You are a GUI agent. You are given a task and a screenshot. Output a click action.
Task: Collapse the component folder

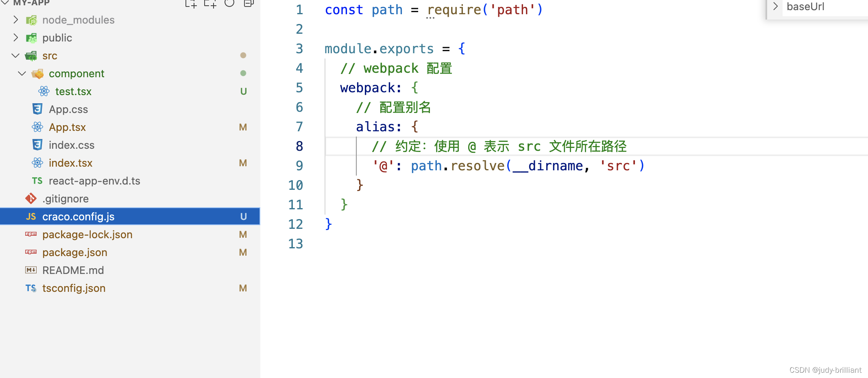tap(22, 74)
